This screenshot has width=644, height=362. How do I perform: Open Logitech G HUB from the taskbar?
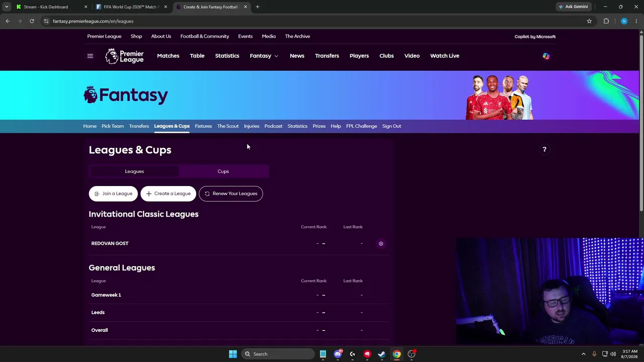[x=352, y=354]
